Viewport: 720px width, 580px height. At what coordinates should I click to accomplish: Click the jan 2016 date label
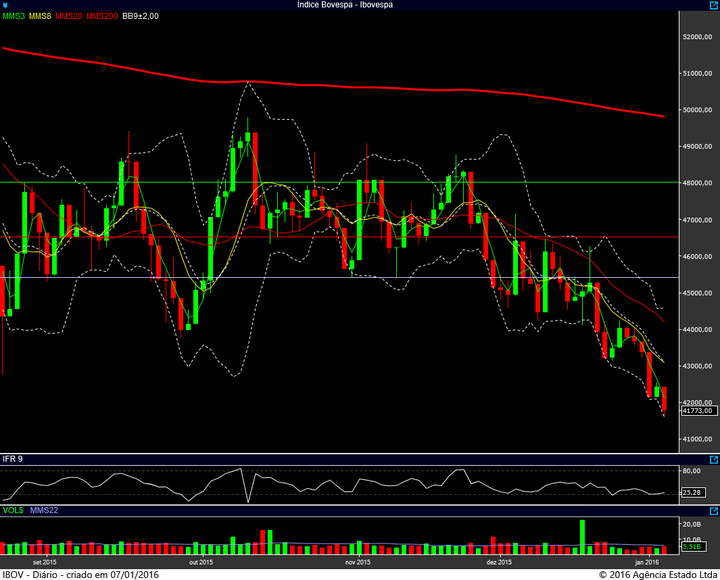tap(647, 562)
